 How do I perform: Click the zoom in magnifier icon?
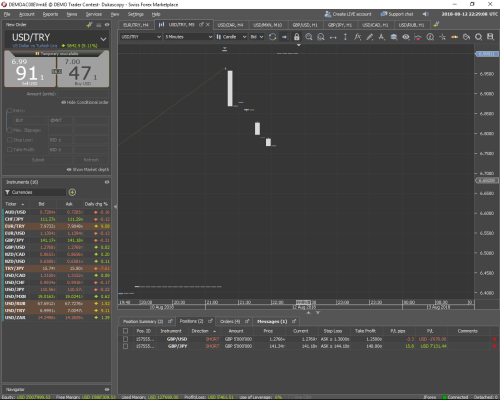[309, 37]
